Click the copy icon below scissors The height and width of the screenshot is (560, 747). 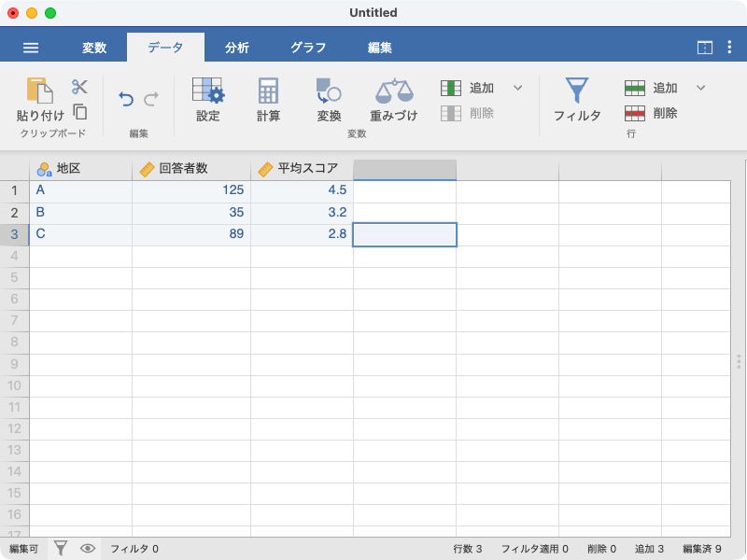click(x=79, y=111)
